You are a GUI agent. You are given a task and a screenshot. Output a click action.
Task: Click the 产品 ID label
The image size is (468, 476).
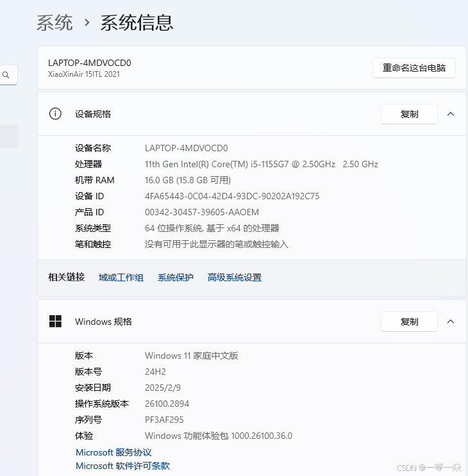pyautogui.click(x=90, y=212)
